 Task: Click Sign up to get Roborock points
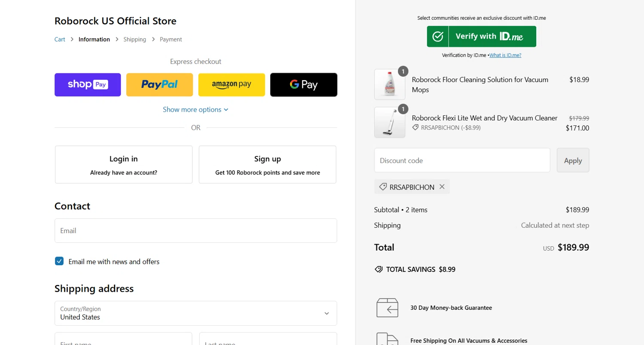pos(267,165)
